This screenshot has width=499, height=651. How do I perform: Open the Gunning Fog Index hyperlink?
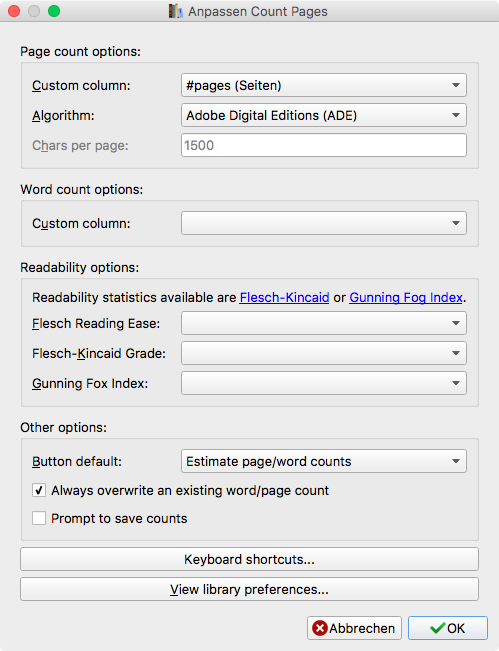(x=406, y=297)
